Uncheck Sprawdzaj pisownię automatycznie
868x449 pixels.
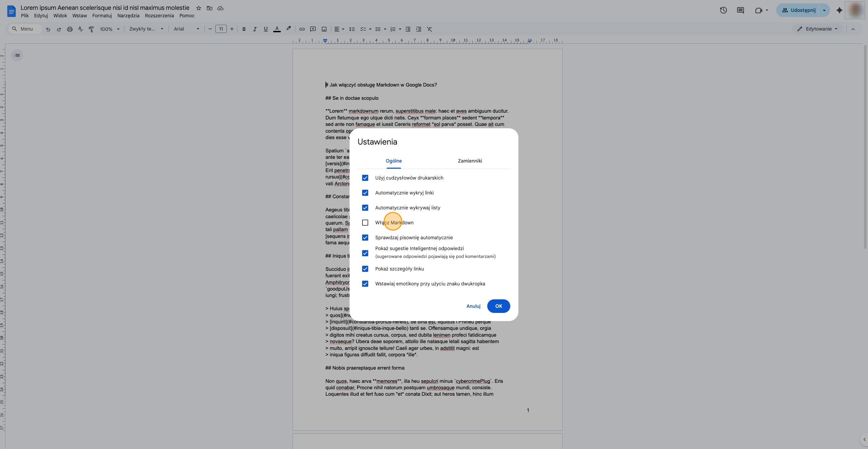tap(365, 238)
